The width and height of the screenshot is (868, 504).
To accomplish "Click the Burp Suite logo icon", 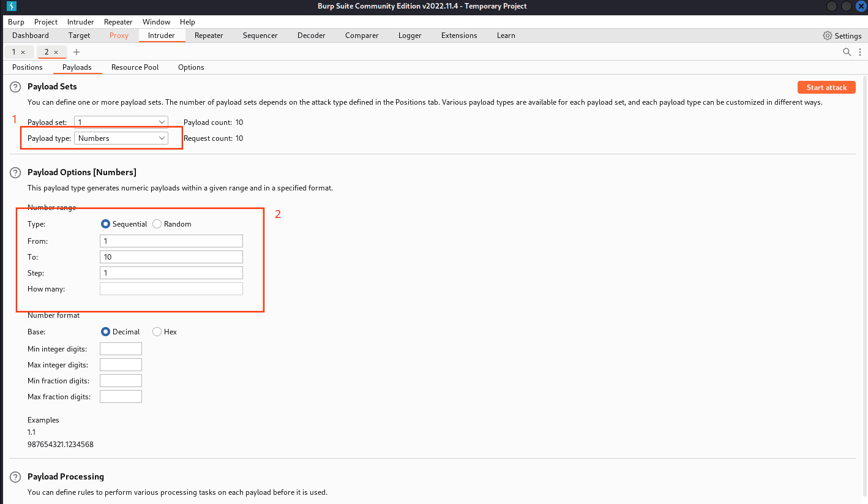I will click(12, 6).
